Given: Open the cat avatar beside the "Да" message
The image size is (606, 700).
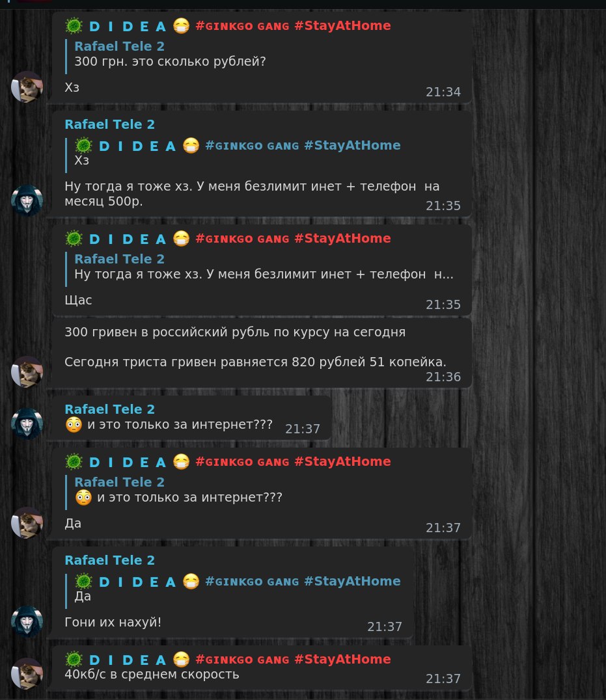Looking at the screenshot, I should [27, 523].
